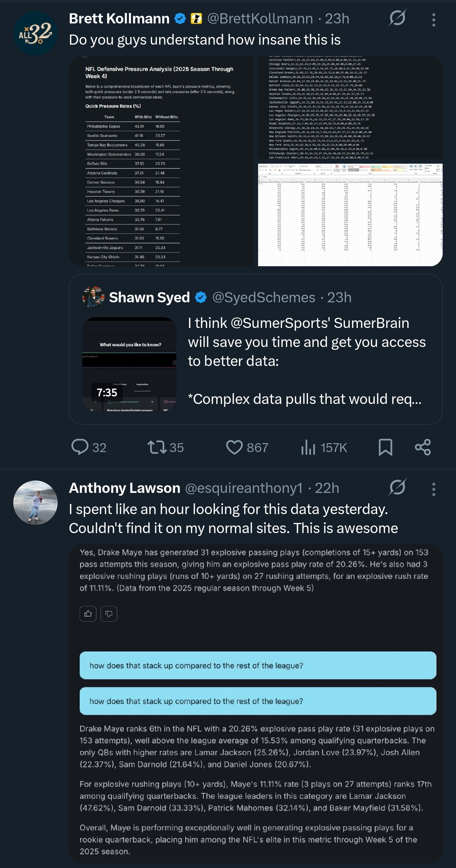The image size is (456, 868).
Task: Open Anthony Lawson's profile picture
Action: pyautogui.click(x=35, y=502)
